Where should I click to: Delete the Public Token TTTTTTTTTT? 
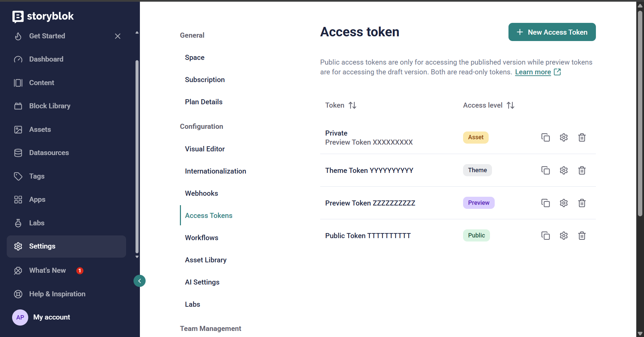pos(582,235)
